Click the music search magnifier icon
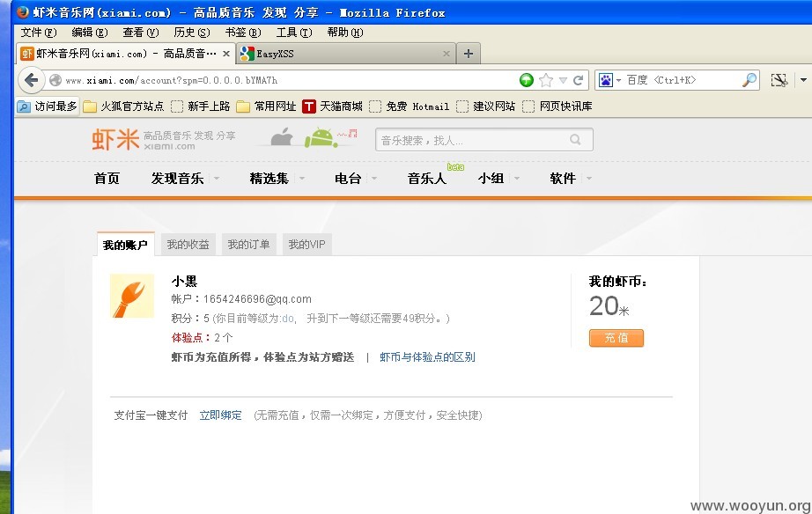Image resolution: width=812 pixels, height=514 pixels. [x=575, y=140]
